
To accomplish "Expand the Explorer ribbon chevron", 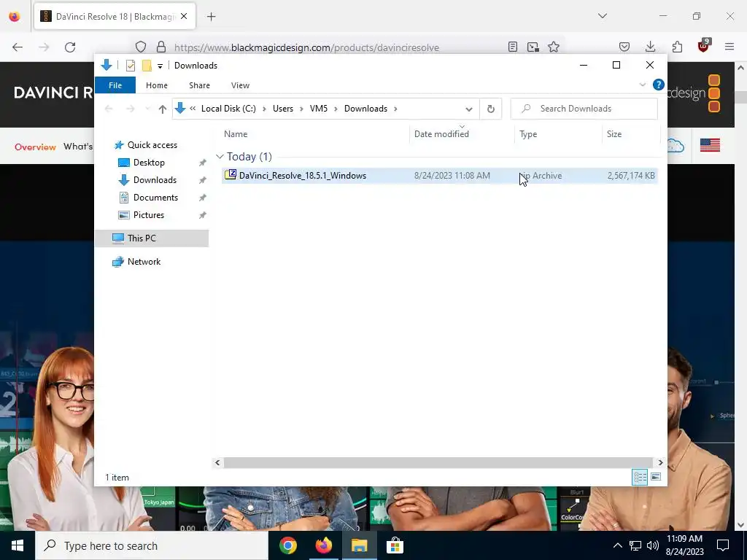I will click(x=642, y=85).
